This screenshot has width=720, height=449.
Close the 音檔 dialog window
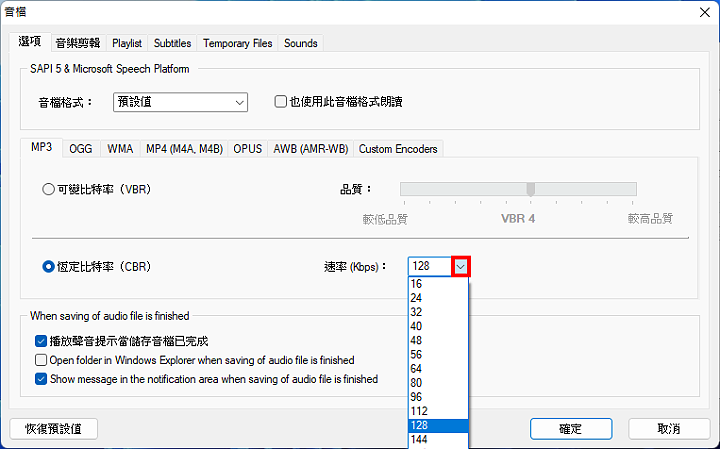[x=704, y=12]
